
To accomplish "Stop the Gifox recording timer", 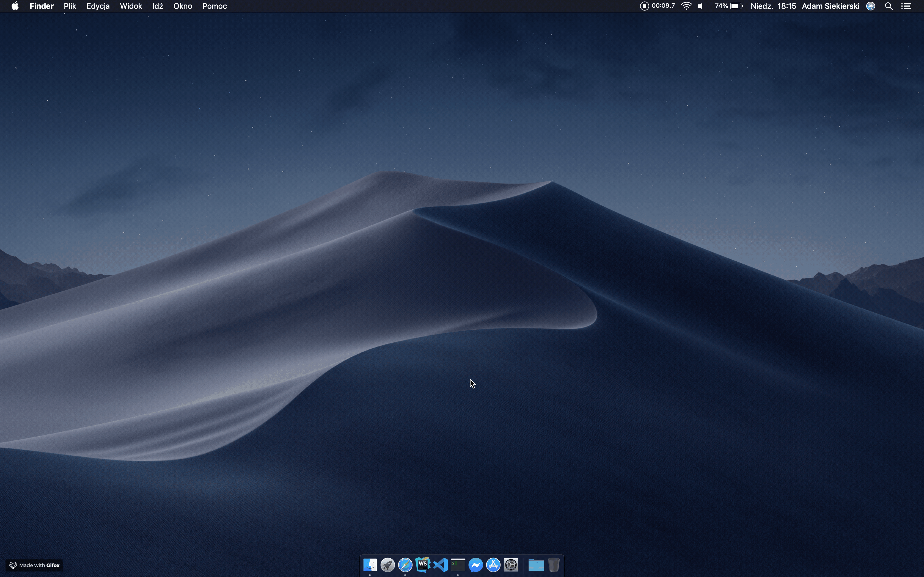I will (x=645, y=6).
